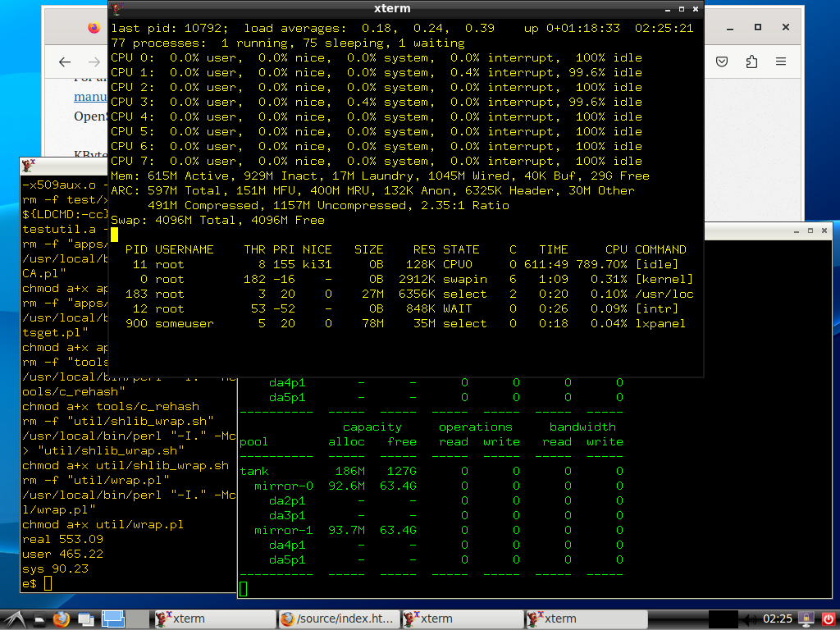840x630 pixels.
Task: Click the panel clock showing 02:25
Action: coord(778,619)
